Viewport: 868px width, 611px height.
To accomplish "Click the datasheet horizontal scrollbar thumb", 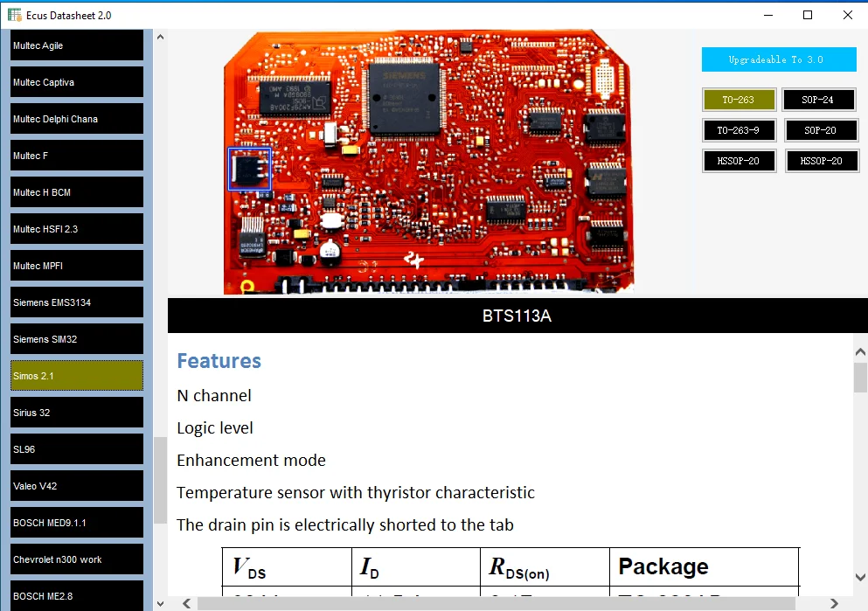I will click(x=496, y=603).
